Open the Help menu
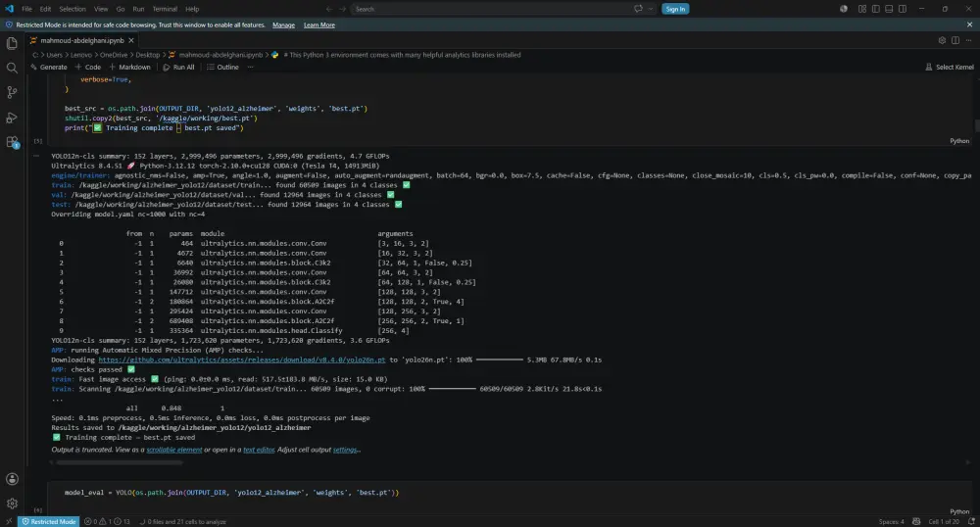 pyautogui.click(x=192, y=9)
